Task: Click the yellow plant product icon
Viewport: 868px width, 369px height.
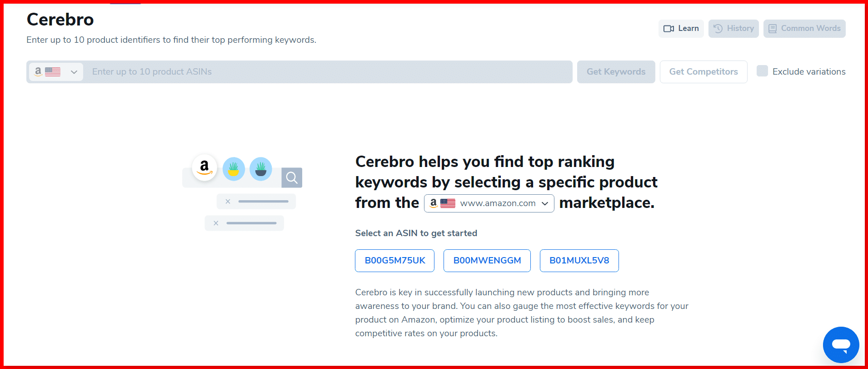Action: (234, 169)
